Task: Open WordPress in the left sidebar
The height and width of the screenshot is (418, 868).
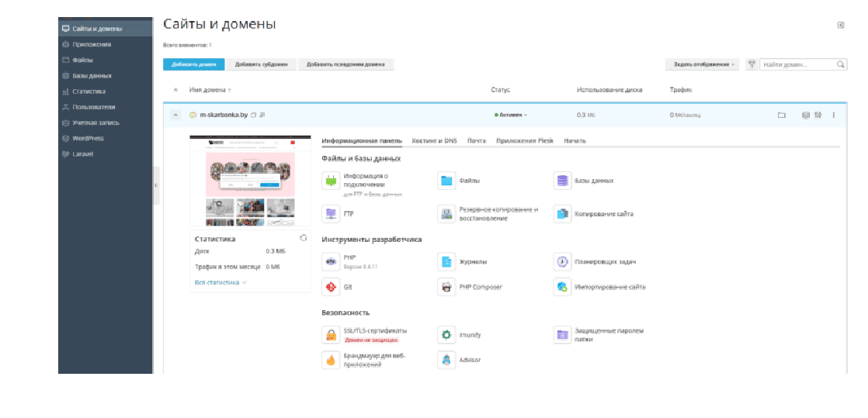Action: [88, 138]
